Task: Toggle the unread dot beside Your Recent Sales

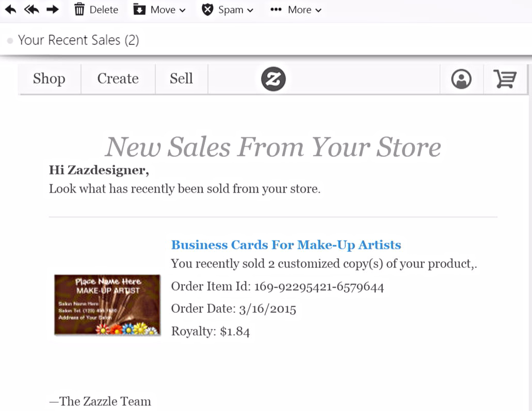Action: pos(10,41)
